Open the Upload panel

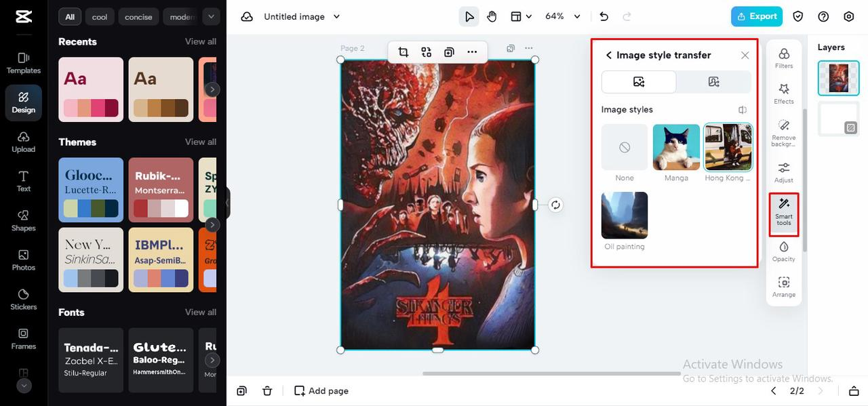pos(24,142)
